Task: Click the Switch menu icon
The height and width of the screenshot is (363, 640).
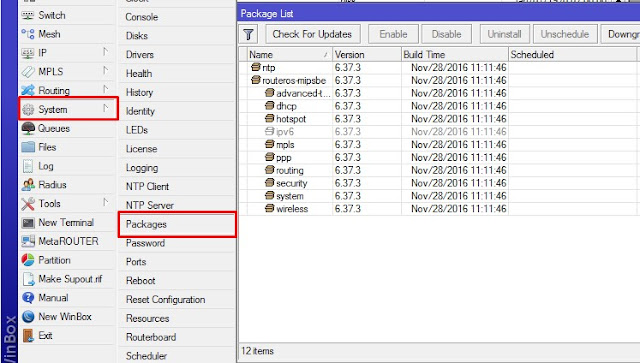Action: (28, 16)
